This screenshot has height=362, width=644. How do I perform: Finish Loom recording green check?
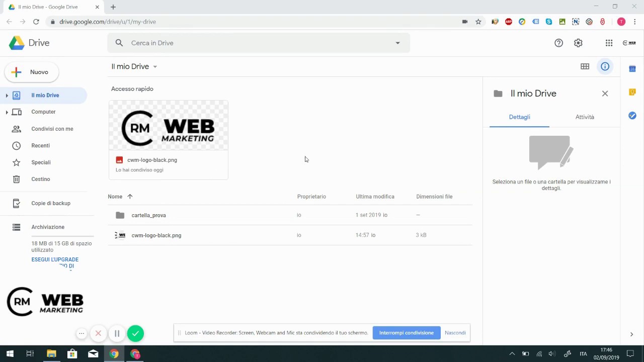click(x=135, y=333)
